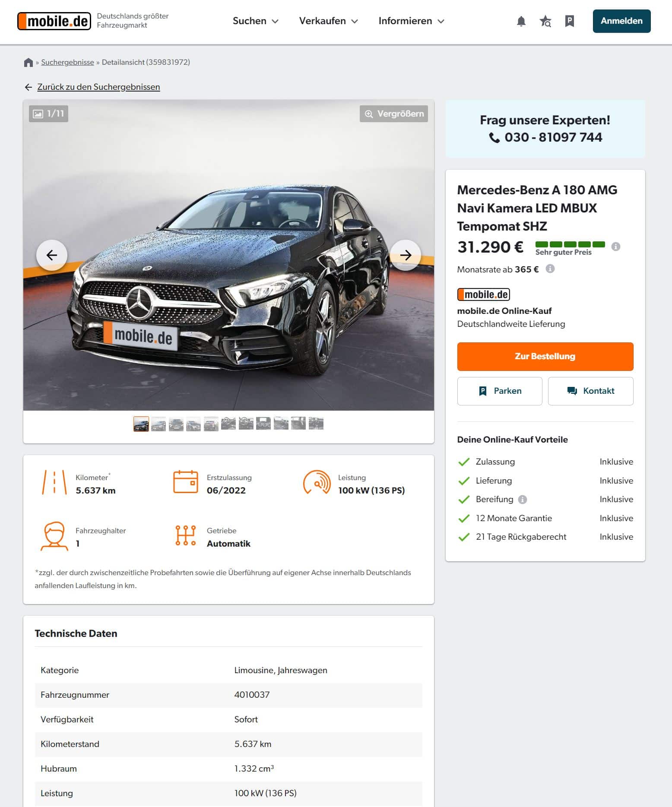Follow Zurück zu den Suchergebnissen link
Image resolution: width=672 pixels, height=807 pixels.
(98, 87)
